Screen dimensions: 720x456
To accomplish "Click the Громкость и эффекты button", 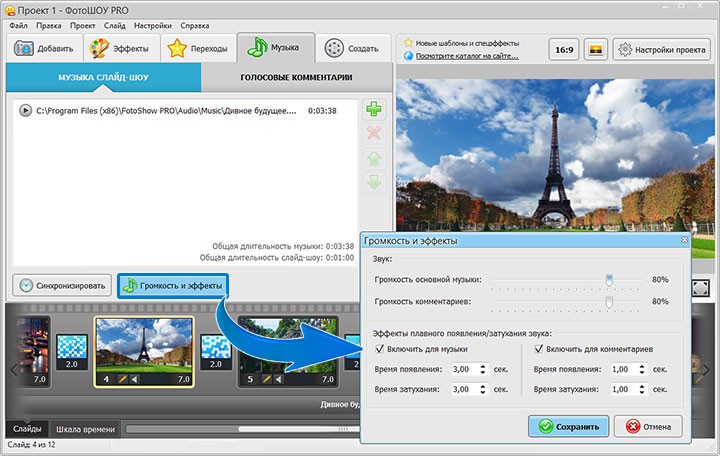I will (x=173, y=286).
